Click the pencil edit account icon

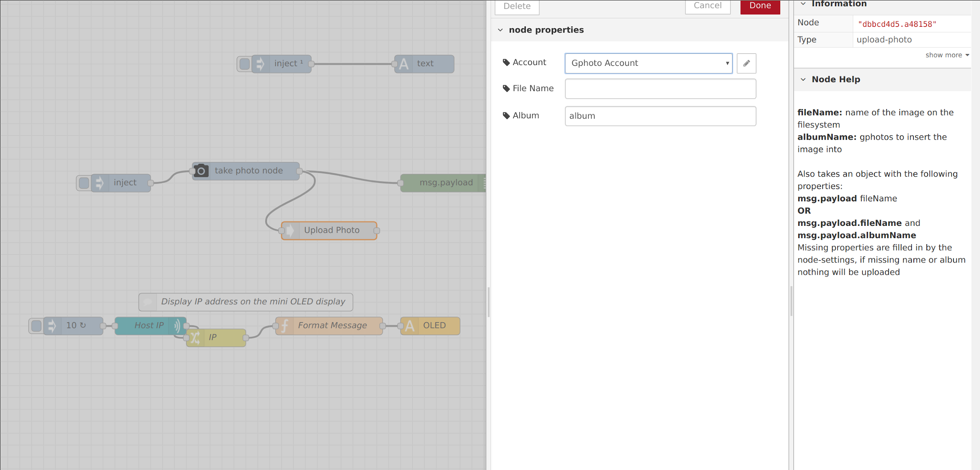tap(746, 63)
